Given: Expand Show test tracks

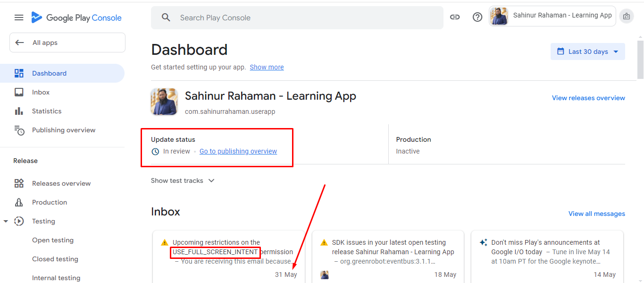Looking at the screenshot, I should click(x=183, y=180).
